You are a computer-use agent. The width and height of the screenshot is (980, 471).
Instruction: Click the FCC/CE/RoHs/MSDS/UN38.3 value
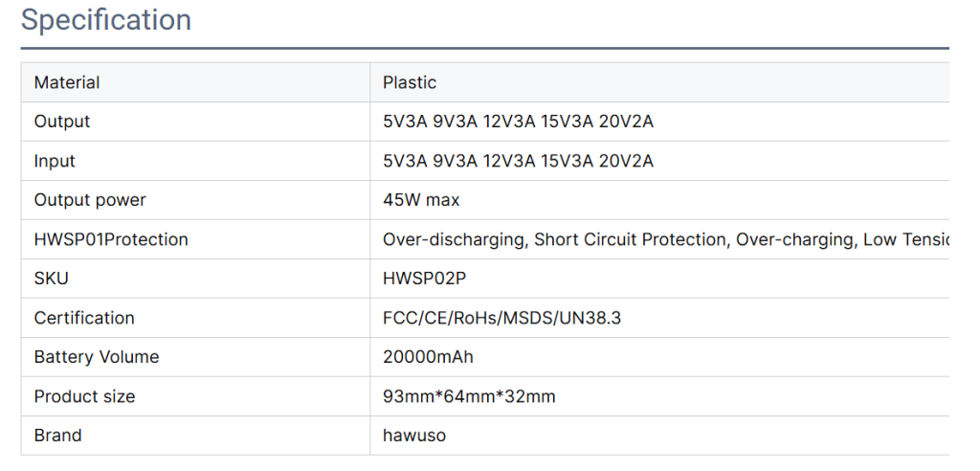click(501, 318)
